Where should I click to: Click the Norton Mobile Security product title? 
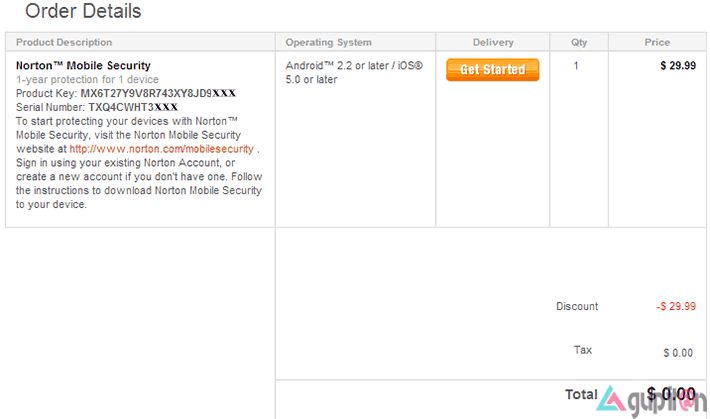(83, 66)
